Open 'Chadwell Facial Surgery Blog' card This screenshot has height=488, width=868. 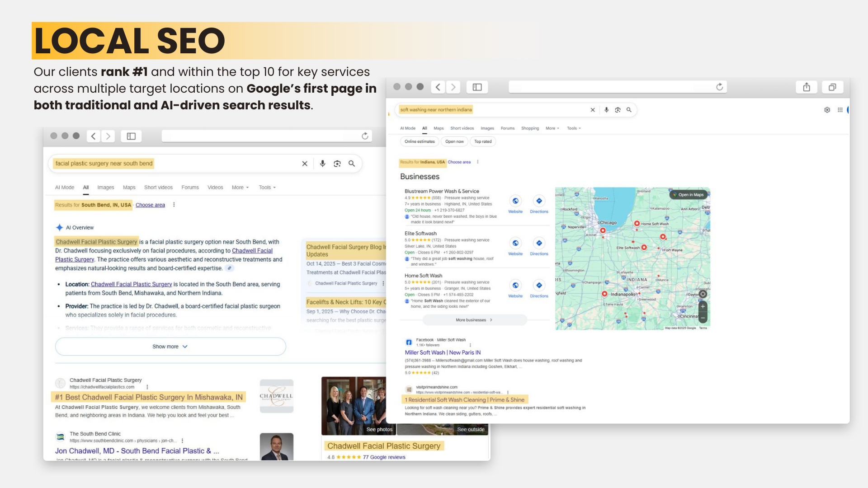tap(346, 251)
